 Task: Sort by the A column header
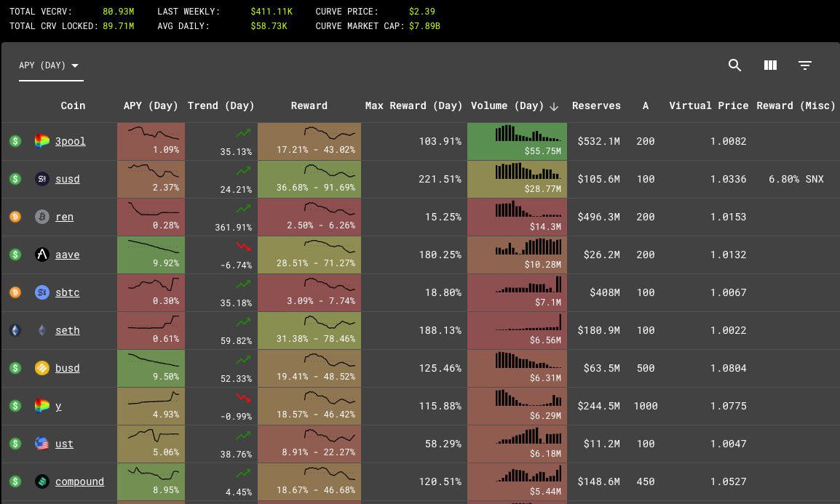646,106
